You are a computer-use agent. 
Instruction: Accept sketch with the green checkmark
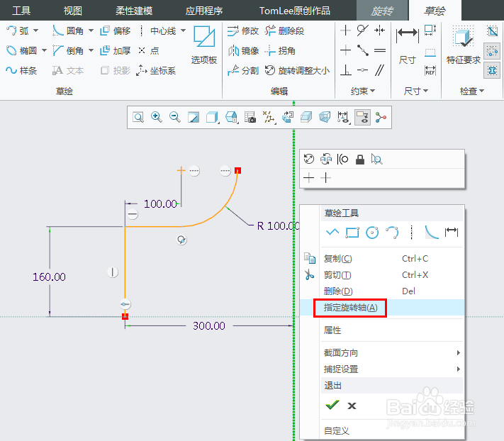click(x=332, y=406)
